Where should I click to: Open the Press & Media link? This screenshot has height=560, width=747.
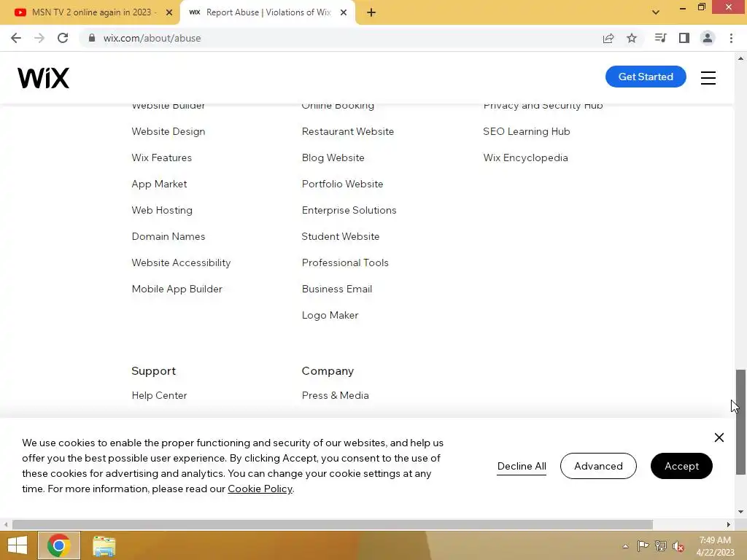335,395
